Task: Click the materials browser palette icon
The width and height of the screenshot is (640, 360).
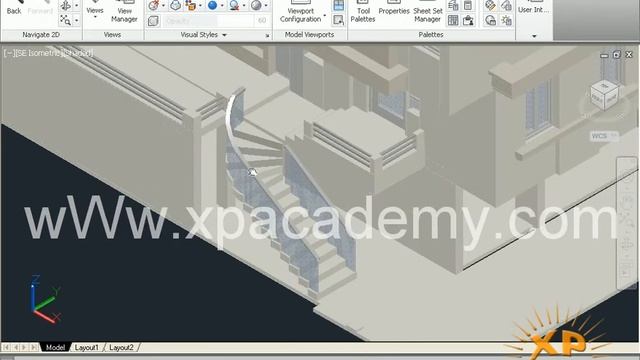Action: pos(491,5)
